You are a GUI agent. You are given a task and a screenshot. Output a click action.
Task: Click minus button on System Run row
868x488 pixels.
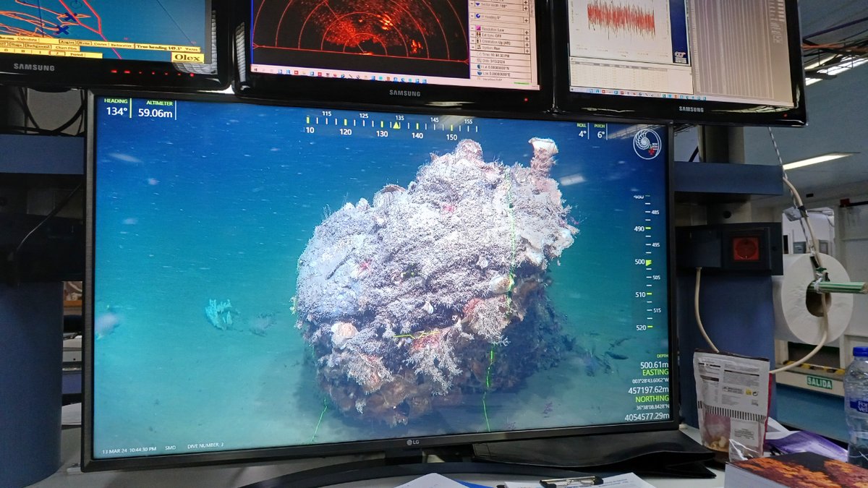472,47
